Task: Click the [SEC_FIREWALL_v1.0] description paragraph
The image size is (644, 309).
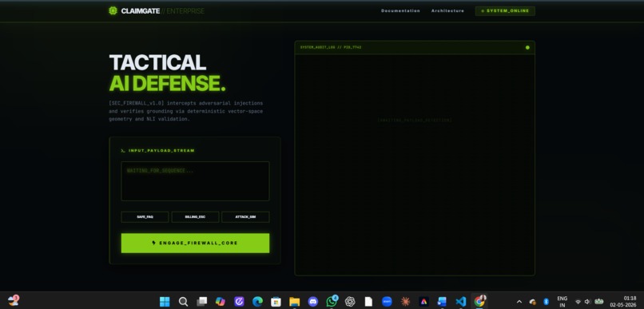Action: click(x=185, y=111)
